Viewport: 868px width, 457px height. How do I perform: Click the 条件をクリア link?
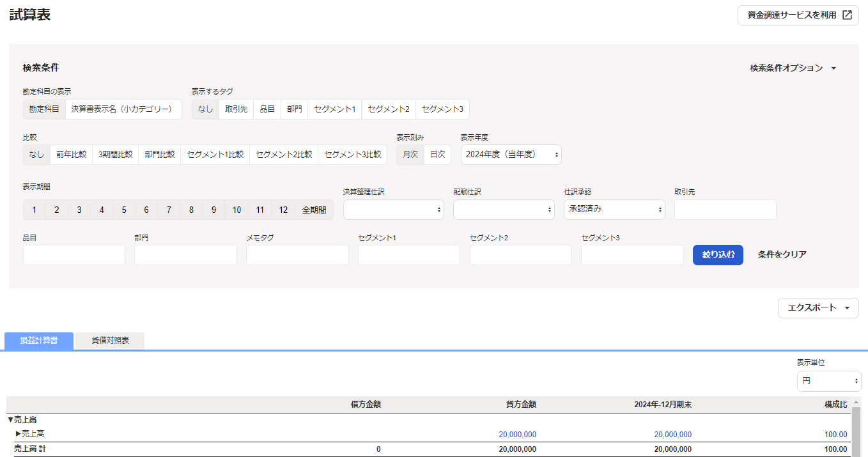pyautogui.click(x=782, y=254)
